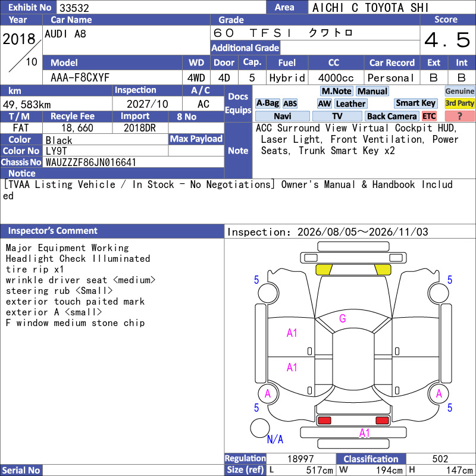Screen dimensions: 476x476
Task: Select the Leather badge
Action: 350,104
